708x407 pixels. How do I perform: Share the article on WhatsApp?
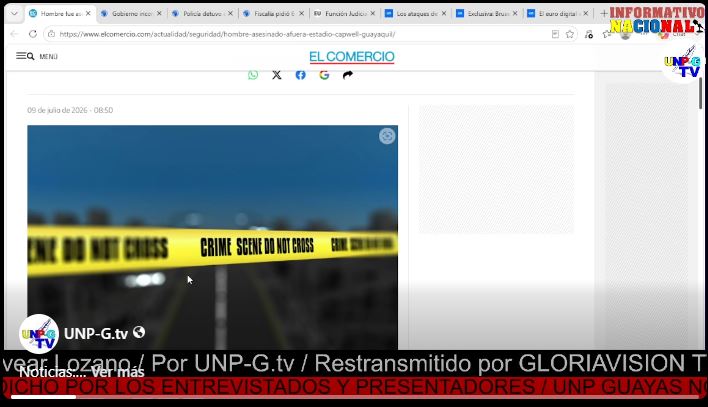[253, 75]
